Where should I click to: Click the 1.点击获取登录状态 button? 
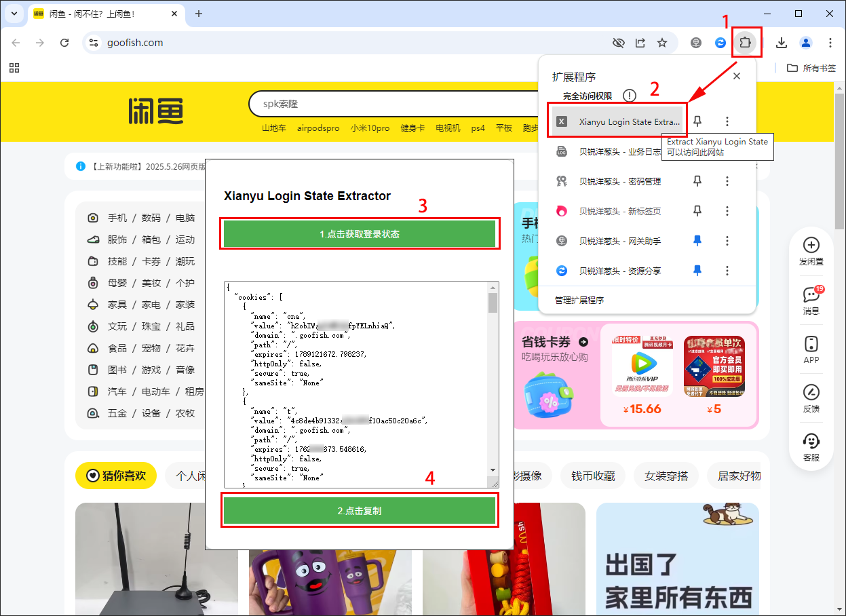(360, 234)
